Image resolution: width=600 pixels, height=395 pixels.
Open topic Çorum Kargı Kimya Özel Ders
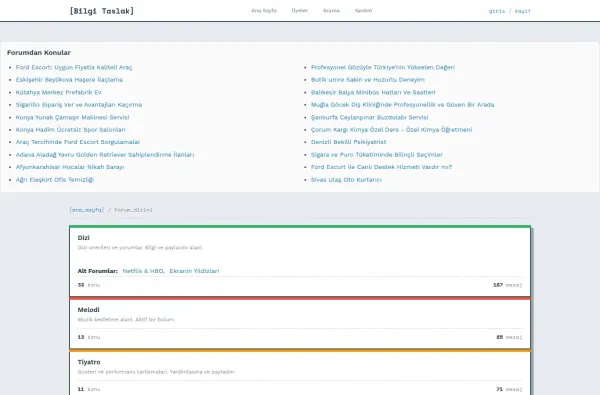click(x=391, y=129)
